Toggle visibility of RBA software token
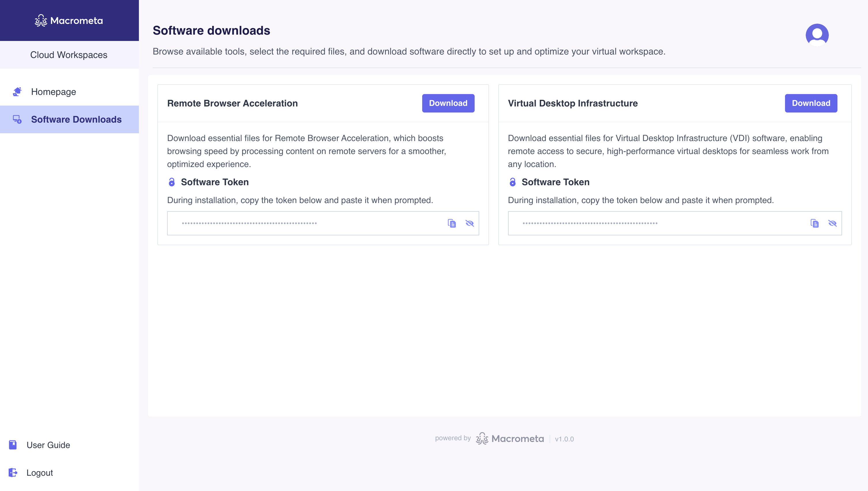The width and height of the screenshot is (868, 491). tap(469, 223)
